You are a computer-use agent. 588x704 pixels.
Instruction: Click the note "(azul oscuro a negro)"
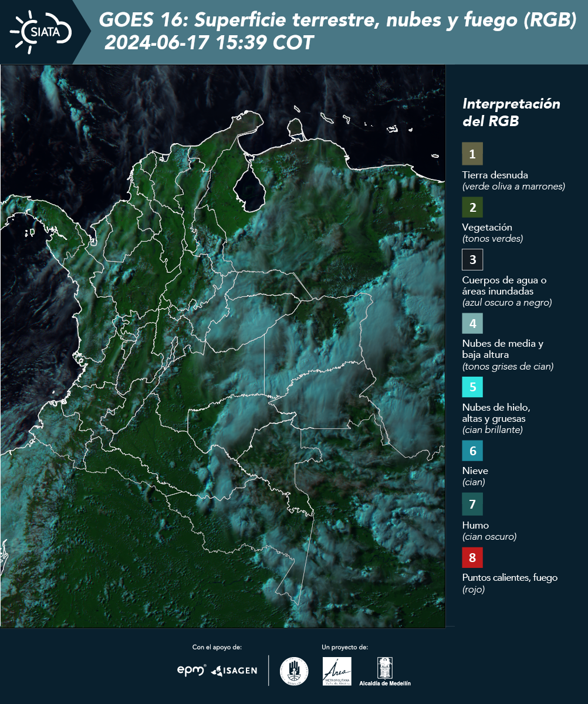(x=507, y=303)
